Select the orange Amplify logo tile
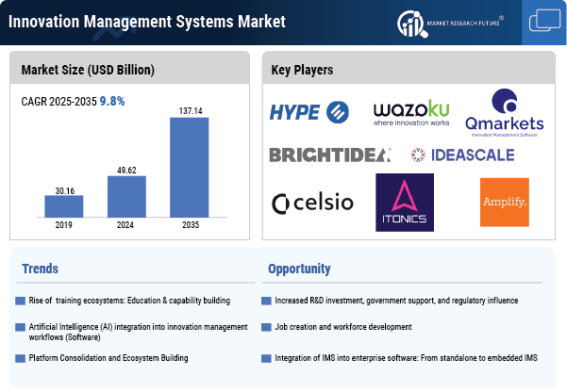 point(504,203)
